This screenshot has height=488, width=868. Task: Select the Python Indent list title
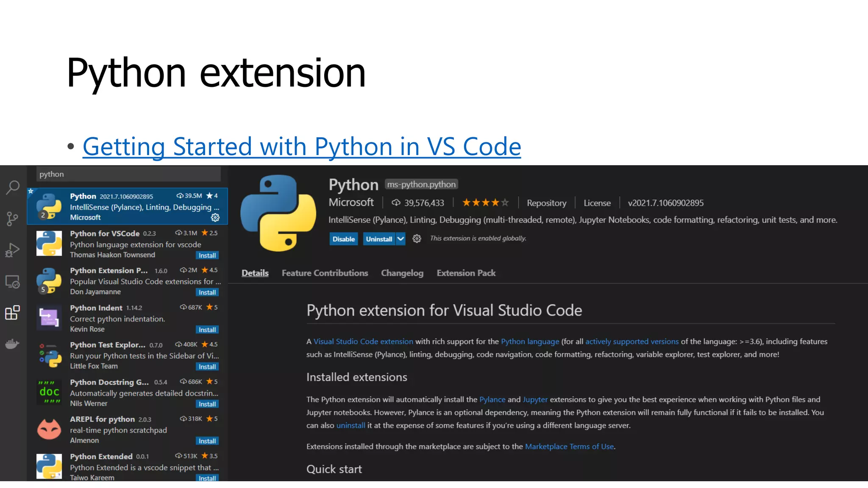click(96, 308)
